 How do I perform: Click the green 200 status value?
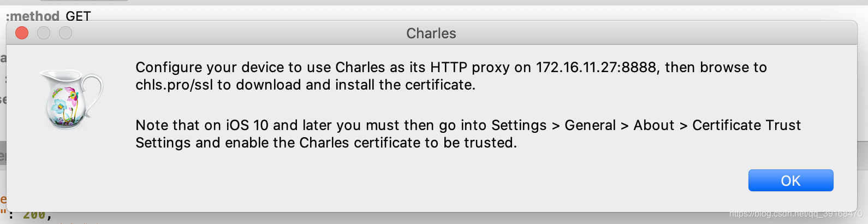coord(34,215)
